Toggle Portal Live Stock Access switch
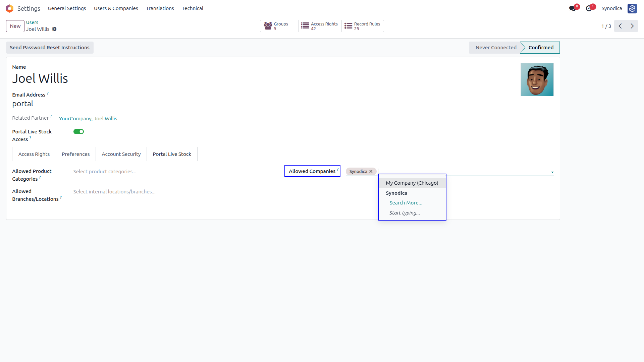This screenshot has width=644, height=362. 78,132
